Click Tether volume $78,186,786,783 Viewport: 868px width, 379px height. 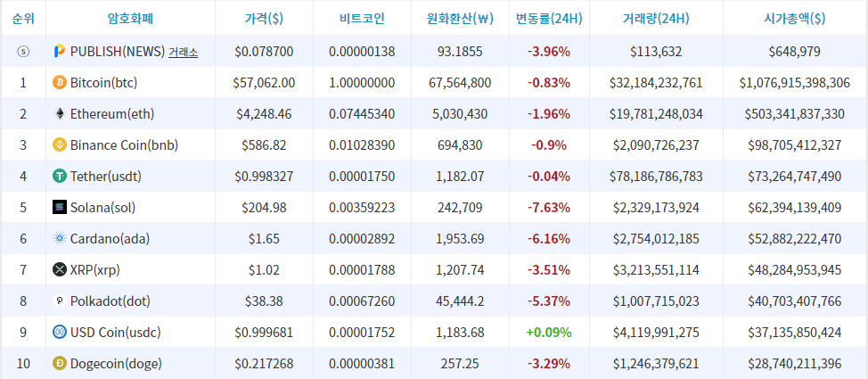pyautogui.click(x=656, y=177)
